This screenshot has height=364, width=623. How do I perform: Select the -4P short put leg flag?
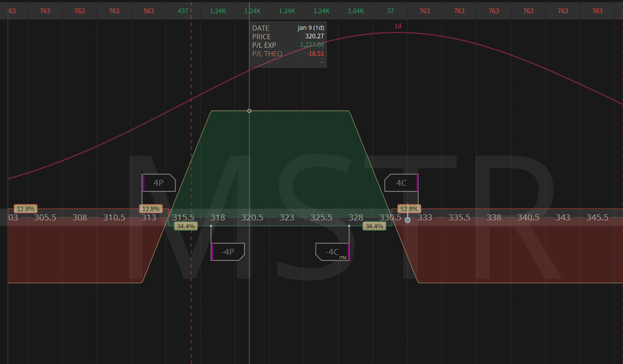(228, 252)
